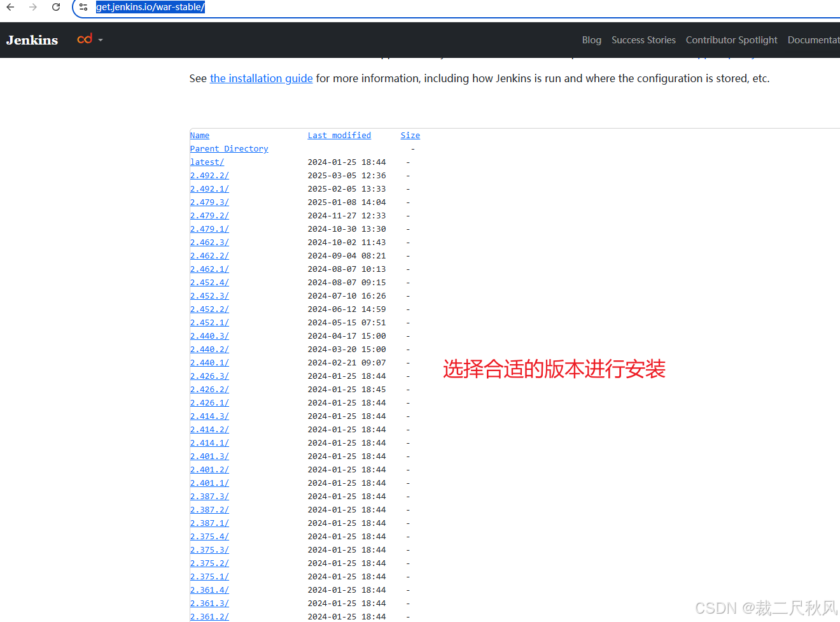Viewport: 840px width, 622px height.
Task: Open the 2.414.2/ version folder
Action: pos(209,430)
